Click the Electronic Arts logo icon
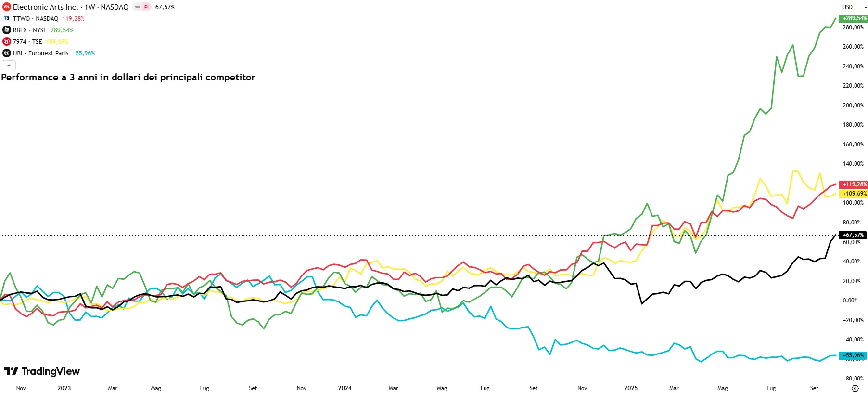This screenshot has height=393, width=868. point(7,7)
